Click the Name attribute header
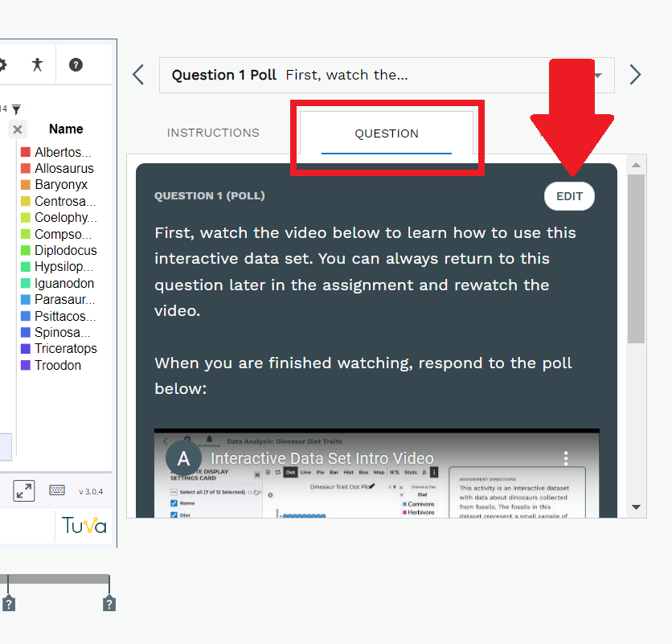The width and height of the screenshot is (672, 644). pyautogui.click(x=66, y=129)
